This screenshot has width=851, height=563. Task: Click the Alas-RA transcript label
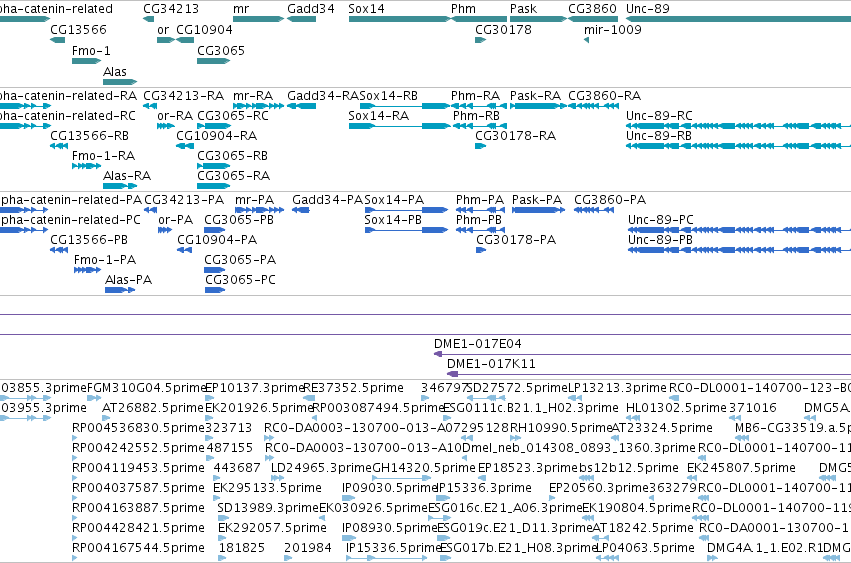coord(127,176)
